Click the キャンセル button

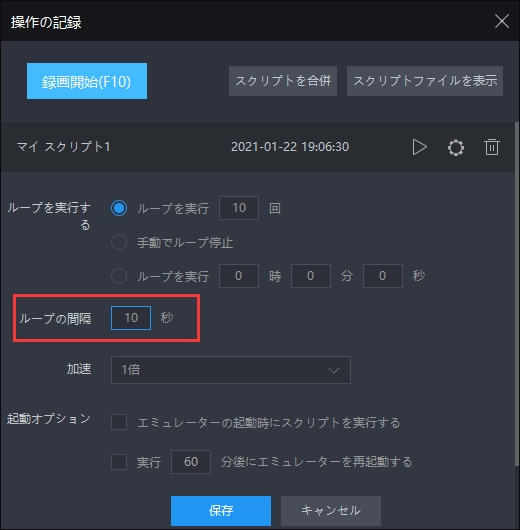click(x=331, y=510)
